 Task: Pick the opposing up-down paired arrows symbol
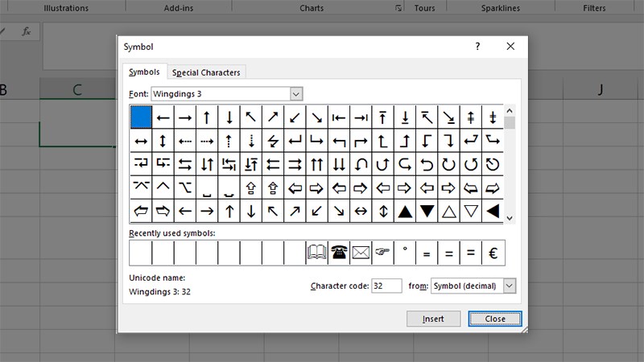click(207, 165)
